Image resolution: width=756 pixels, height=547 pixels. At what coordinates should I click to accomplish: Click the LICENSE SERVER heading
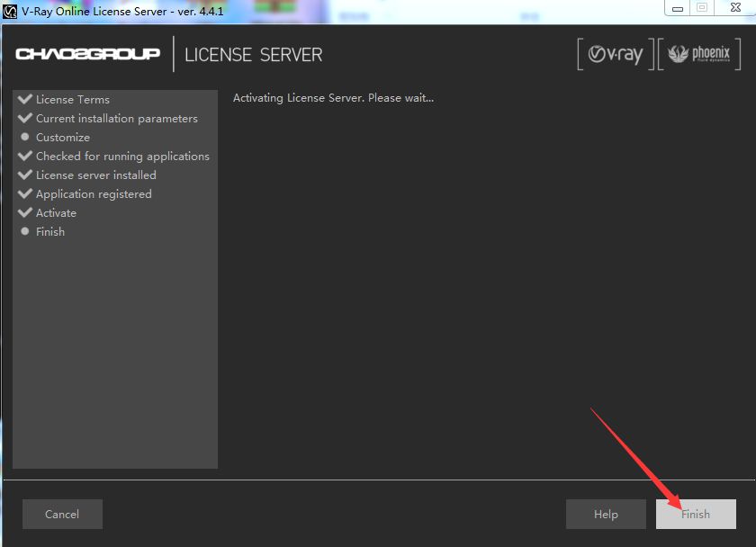(x=253, y=55)
